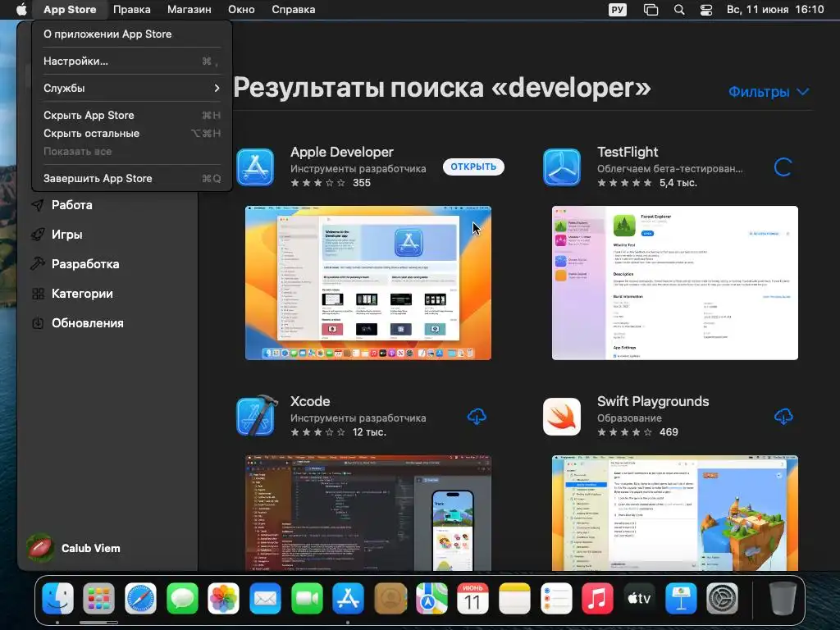
Task: Click the Apple Developer app icon
Action: (x=255, y=167)
